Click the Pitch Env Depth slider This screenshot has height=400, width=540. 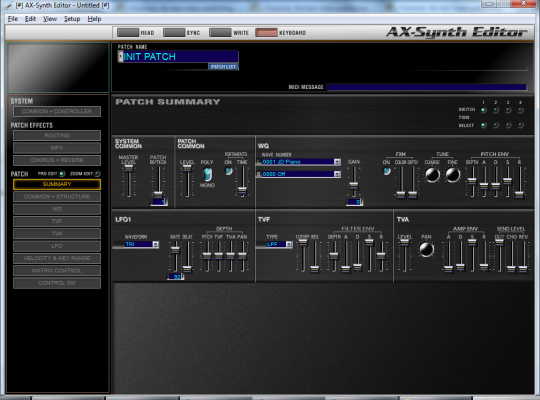(472, 182)
